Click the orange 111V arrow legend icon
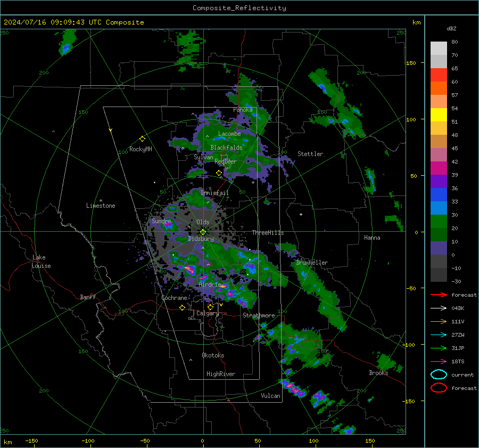The height and width of the screenshot is (448, 479). [x=439, y=321]
